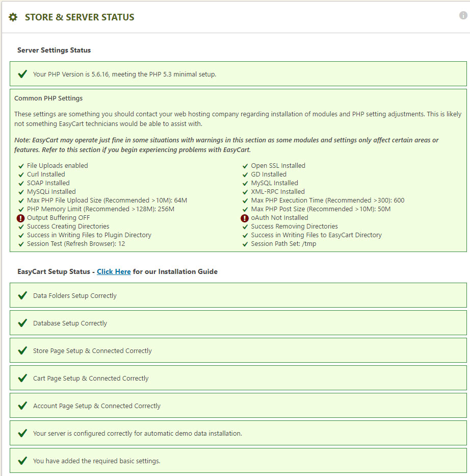
Task: Click the italic 'Note: EasyCart may operate' paragraph
Action: point(226,145)
